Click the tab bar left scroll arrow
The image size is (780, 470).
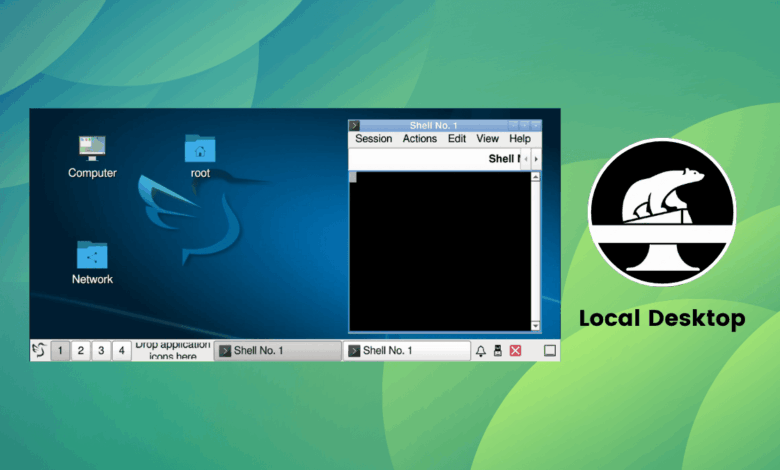(526, 159)
